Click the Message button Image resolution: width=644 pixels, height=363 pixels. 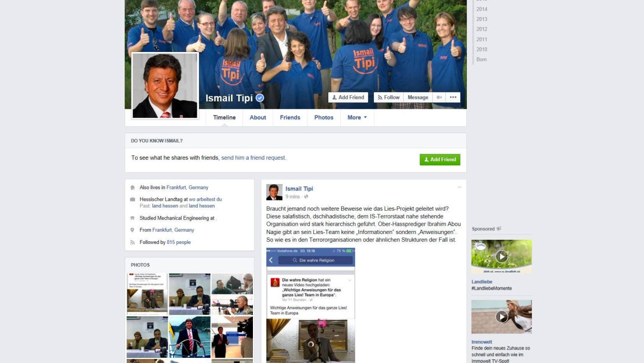[418, 97]
